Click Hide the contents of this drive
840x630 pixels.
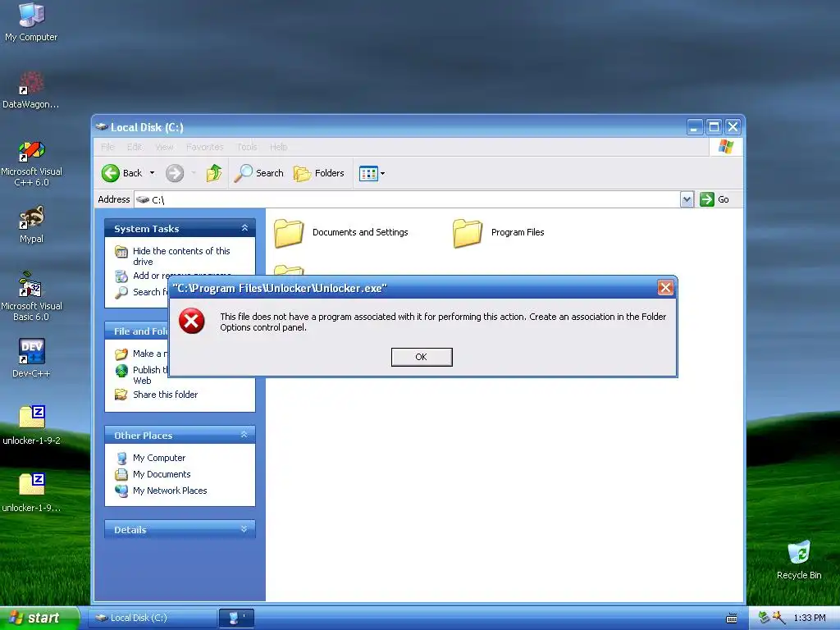click(181, 256)
